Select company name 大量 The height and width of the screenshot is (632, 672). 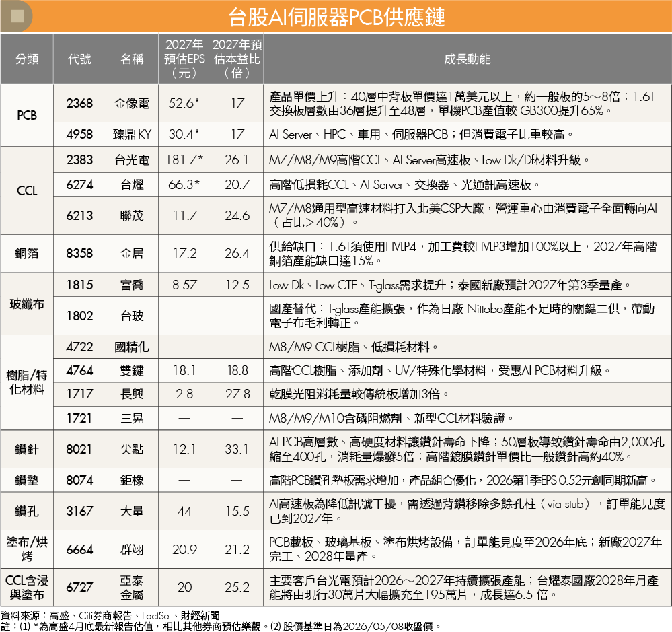click(x=132, y=511)
